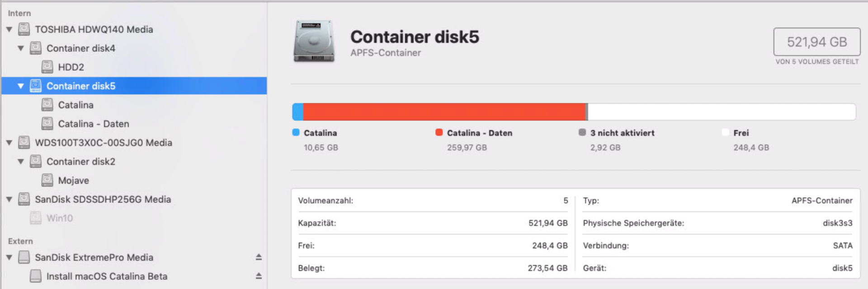Collapse the Container disk5 disclosure triangle
Image resolution: width=868 pixels, height=289 pixels.
click(x=21, y=86)
